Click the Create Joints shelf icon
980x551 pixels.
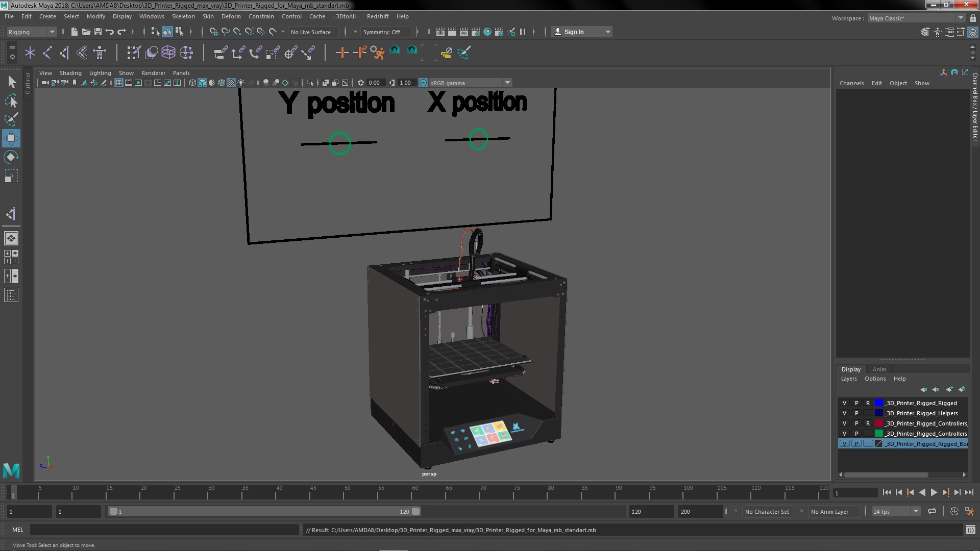[x=47, y=53]
